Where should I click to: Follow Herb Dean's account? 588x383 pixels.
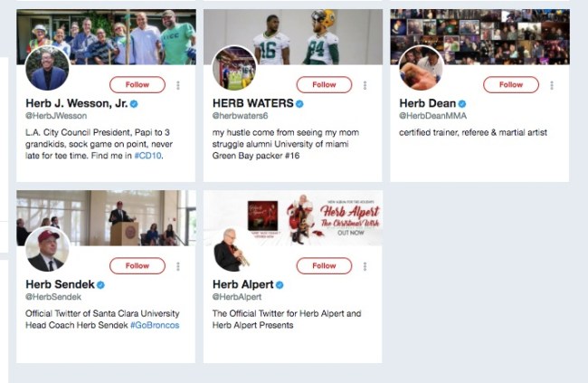tap(510, 84)
